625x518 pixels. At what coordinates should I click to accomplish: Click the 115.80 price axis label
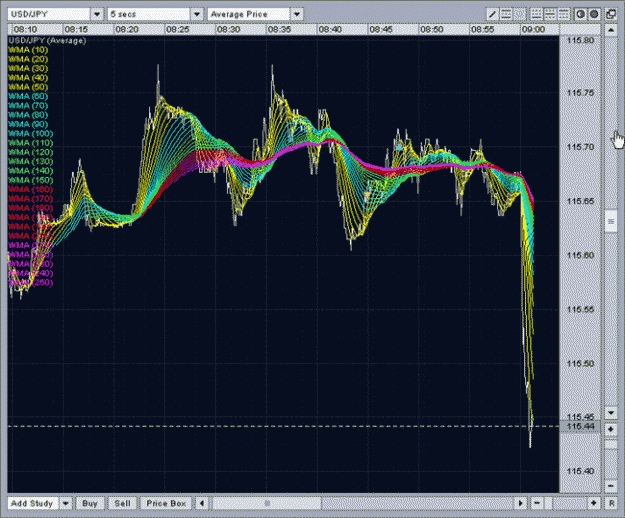tap(580, 40)
